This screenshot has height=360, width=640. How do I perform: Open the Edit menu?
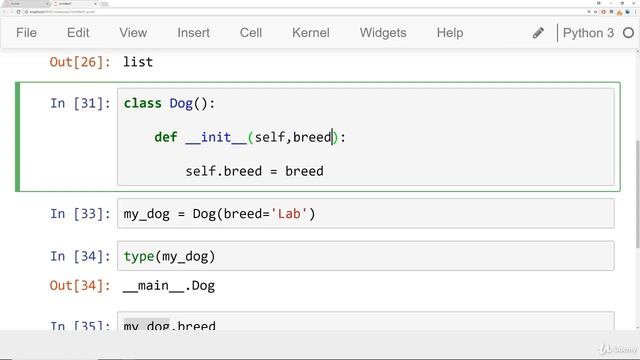click(78, 33)
